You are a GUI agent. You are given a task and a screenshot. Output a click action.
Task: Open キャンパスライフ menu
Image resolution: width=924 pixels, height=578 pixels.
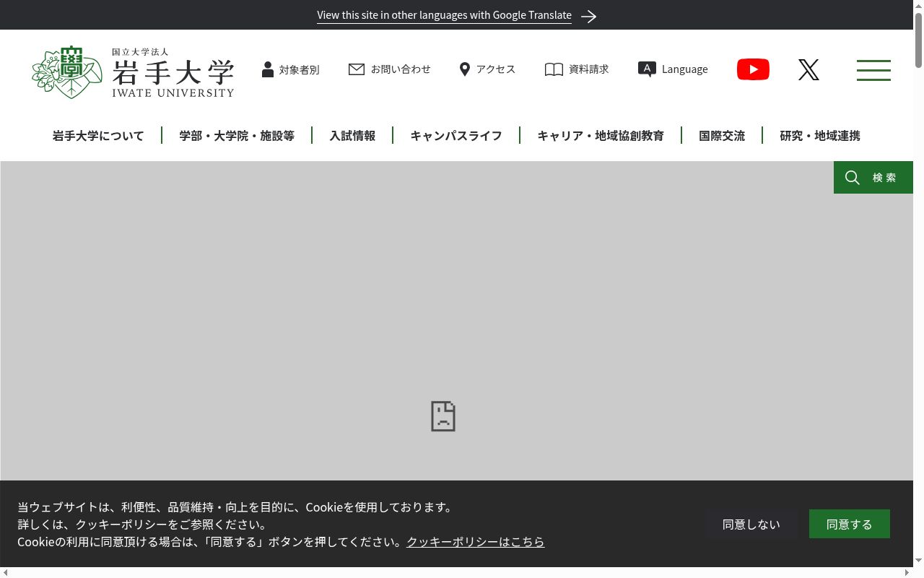456,136
